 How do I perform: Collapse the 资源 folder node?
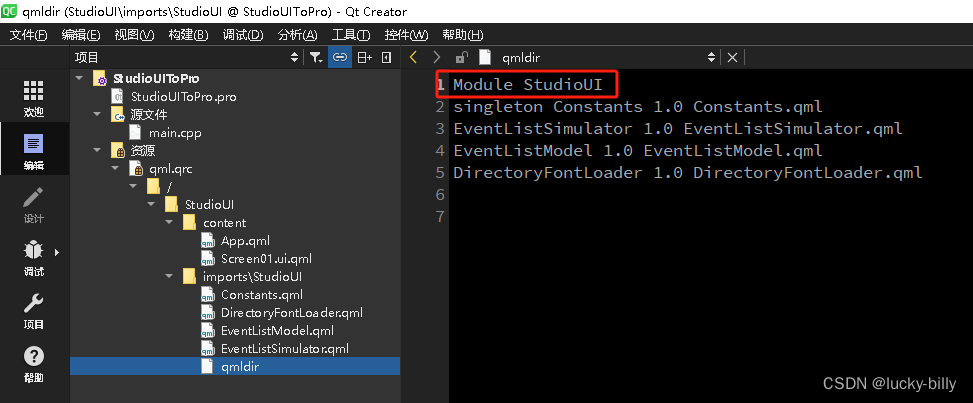pos(97,151)
